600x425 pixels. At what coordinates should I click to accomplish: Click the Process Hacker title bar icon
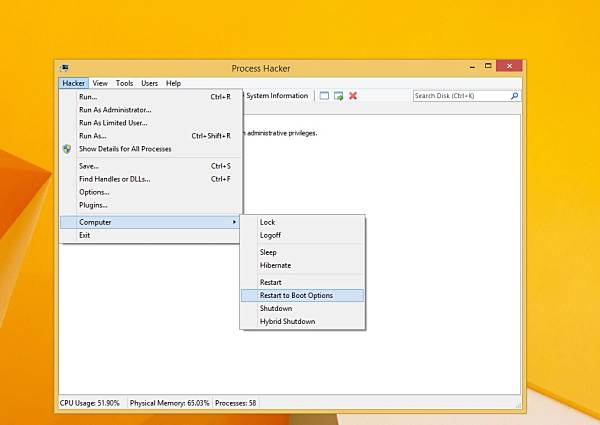64,68
